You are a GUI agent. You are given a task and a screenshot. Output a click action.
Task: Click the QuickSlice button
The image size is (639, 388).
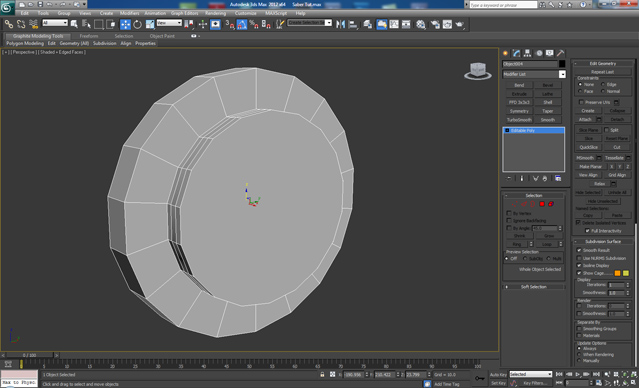588,147
